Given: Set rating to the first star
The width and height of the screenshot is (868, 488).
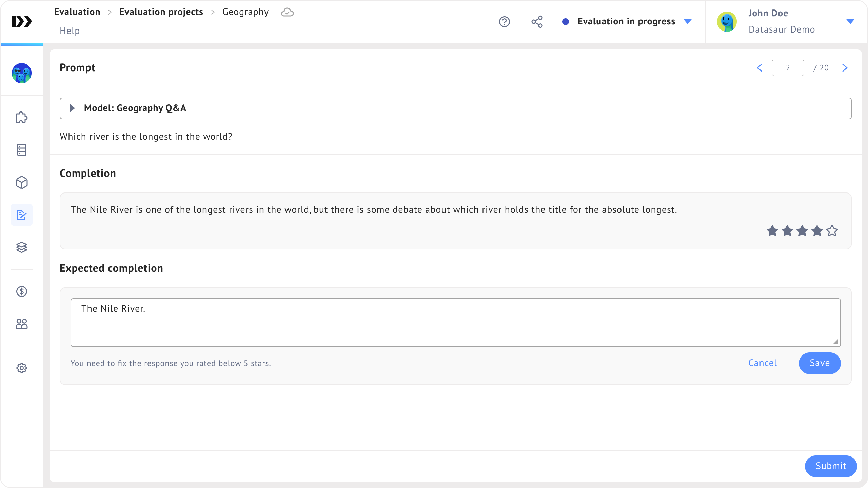Looking at the screenshot, I should [772, 231].
